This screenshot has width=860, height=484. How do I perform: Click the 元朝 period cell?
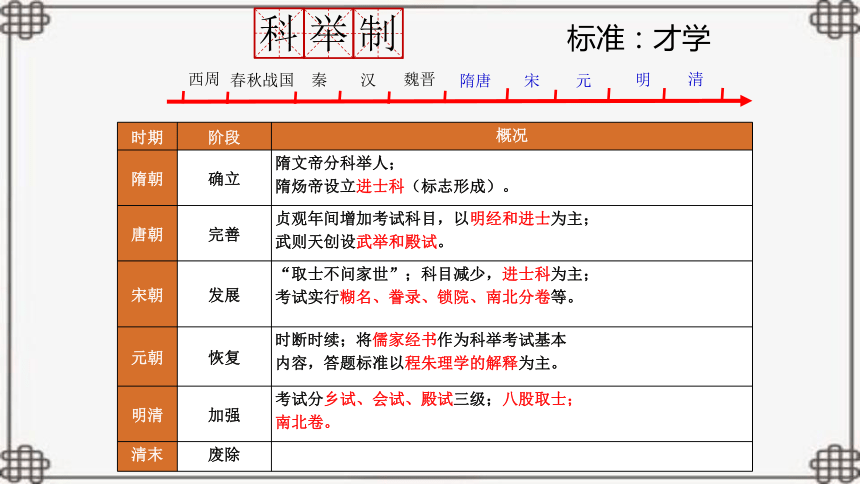[147, 357]
